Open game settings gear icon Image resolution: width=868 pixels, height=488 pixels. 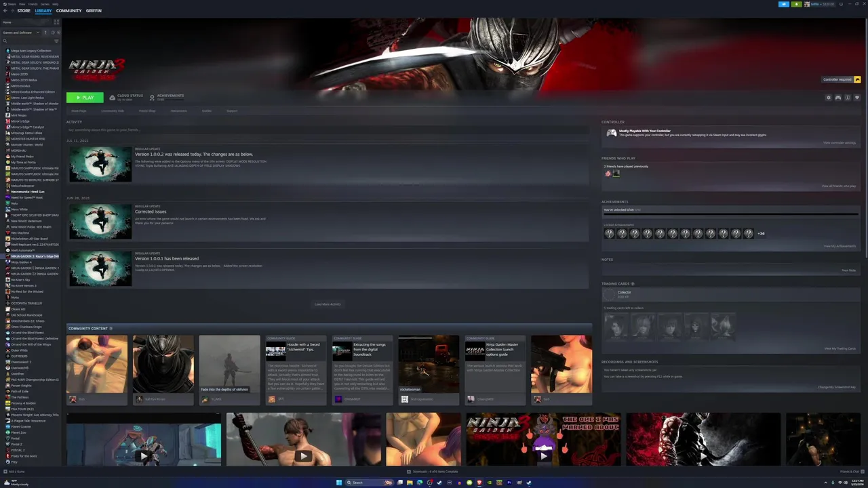click(x=828, y=98)
